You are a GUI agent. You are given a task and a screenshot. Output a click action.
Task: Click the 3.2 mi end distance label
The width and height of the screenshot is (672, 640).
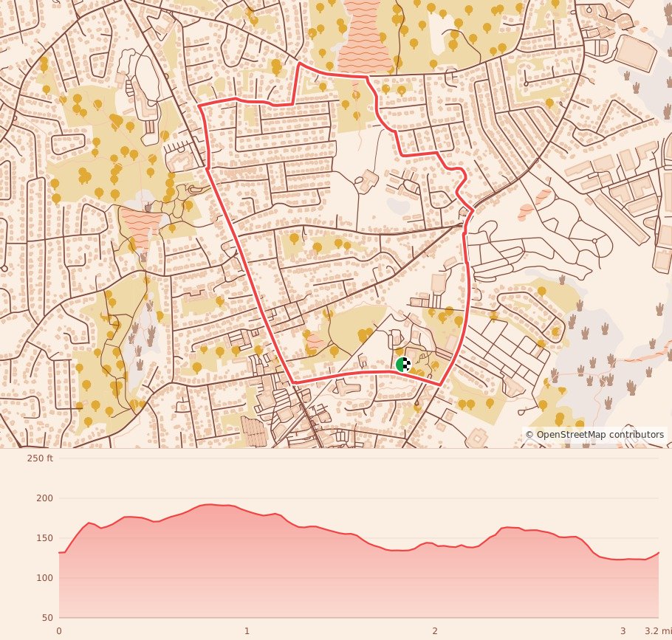click(x=658, y=630)
